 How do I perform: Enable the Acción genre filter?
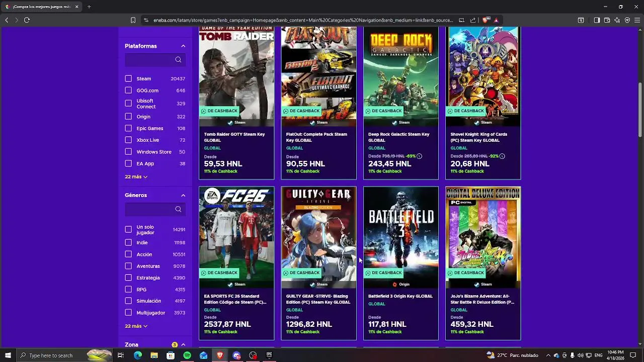pyautogui.click(x=128, y=254)
